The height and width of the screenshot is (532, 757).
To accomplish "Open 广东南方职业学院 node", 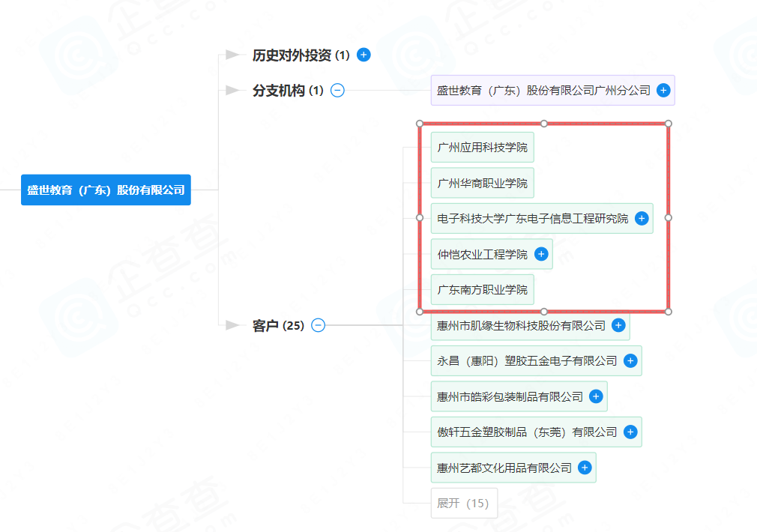I will pos(482,290).
